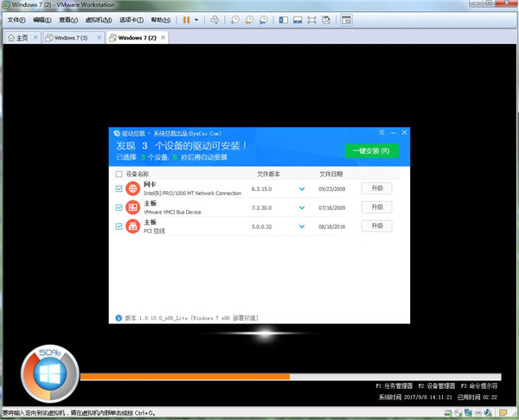Click the 一键安装 (R) green button
This screenshot has height=420, width=519.
pyautogui.click(x=371, y=151)
